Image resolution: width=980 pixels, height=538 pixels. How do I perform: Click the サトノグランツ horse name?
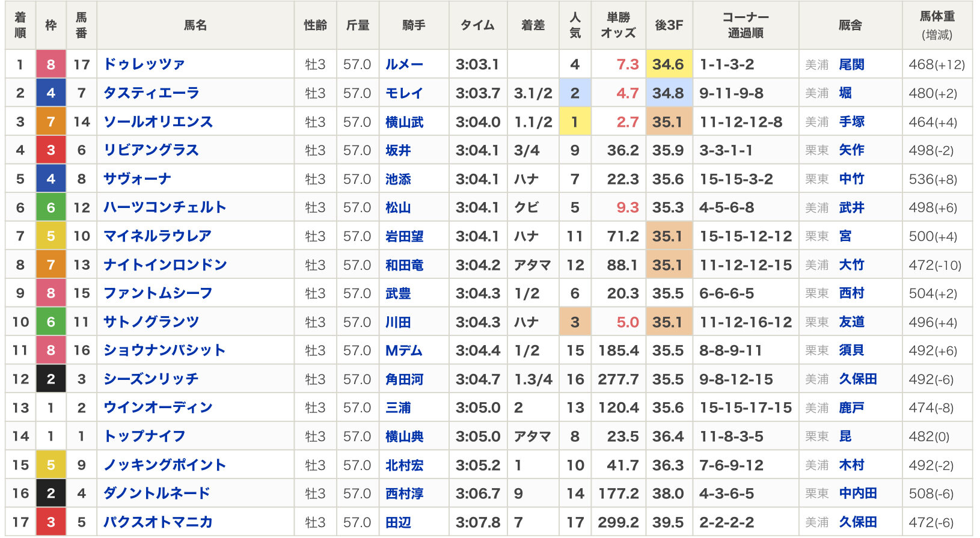[151, 322]
